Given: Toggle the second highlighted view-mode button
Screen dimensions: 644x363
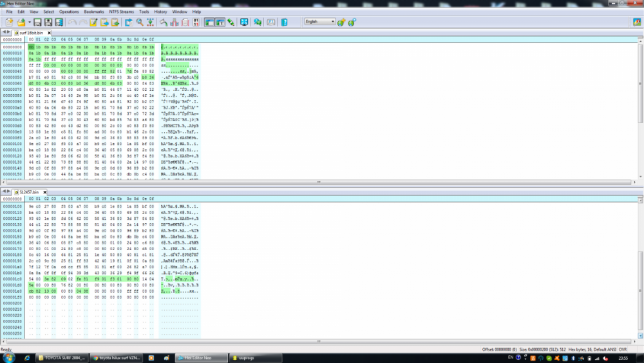Looking at the screenshot, I should (x=220, y=22).
